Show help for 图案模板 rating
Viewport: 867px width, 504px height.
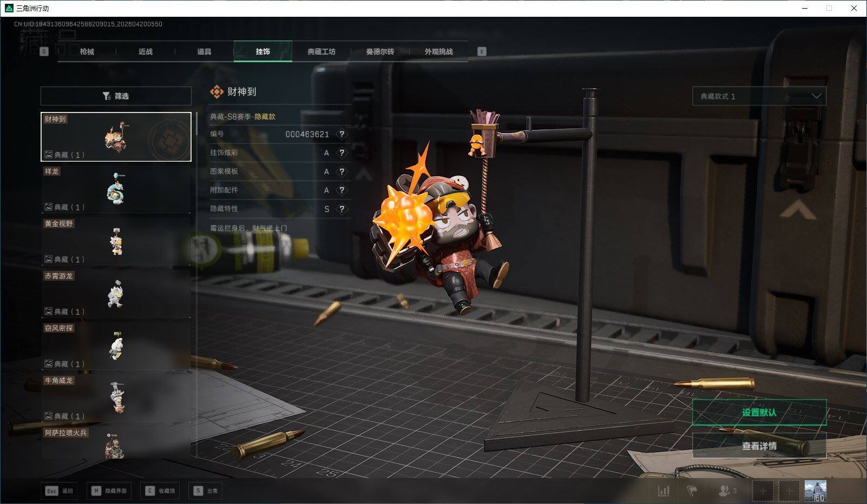[341, 171]
